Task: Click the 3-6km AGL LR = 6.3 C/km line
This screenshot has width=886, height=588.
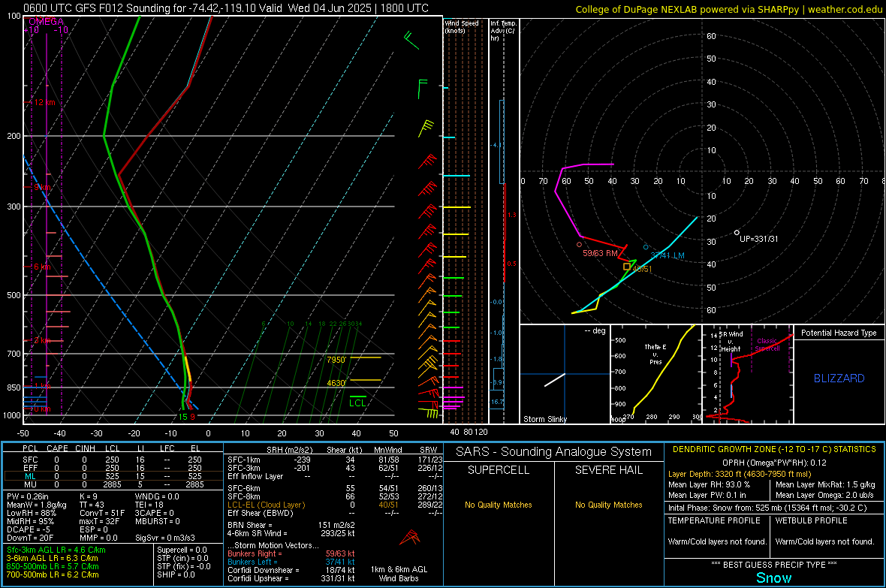Action: pyautogui.click(x=52, y=558)
